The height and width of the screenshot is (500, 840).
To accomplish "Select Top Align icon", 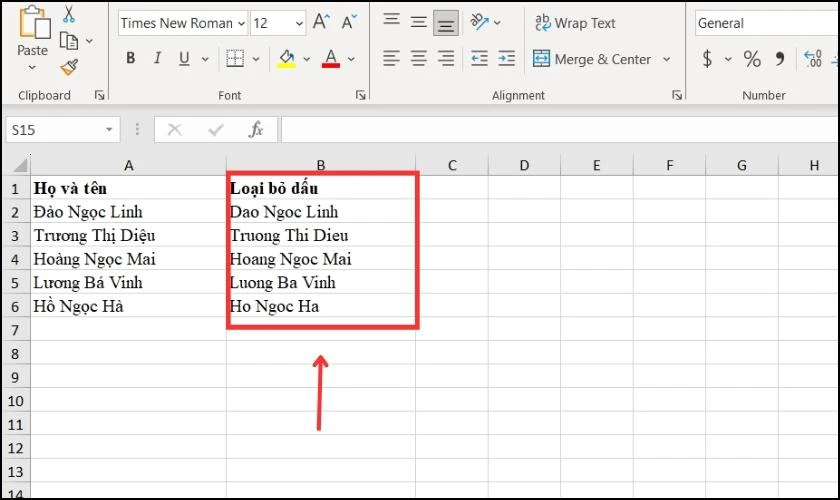I will pyautogui.click(x=392, y=20).
